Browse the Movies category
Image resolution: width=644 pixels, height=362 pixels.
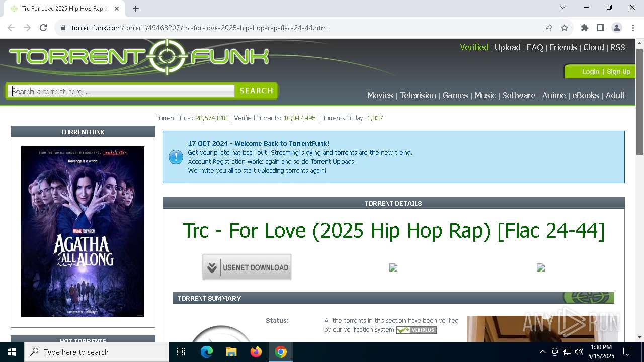pyautogui.click(x=380, y=95)
